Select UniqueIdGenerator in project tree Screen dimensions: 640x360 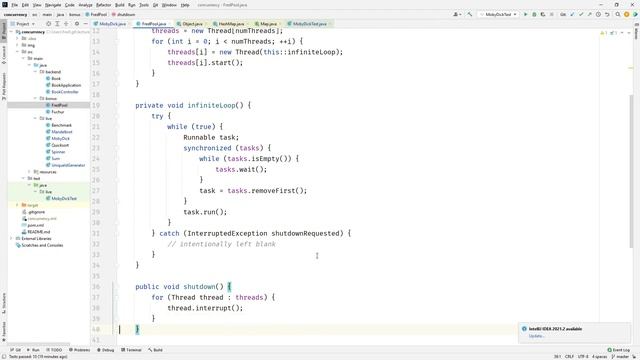[68, 165]
